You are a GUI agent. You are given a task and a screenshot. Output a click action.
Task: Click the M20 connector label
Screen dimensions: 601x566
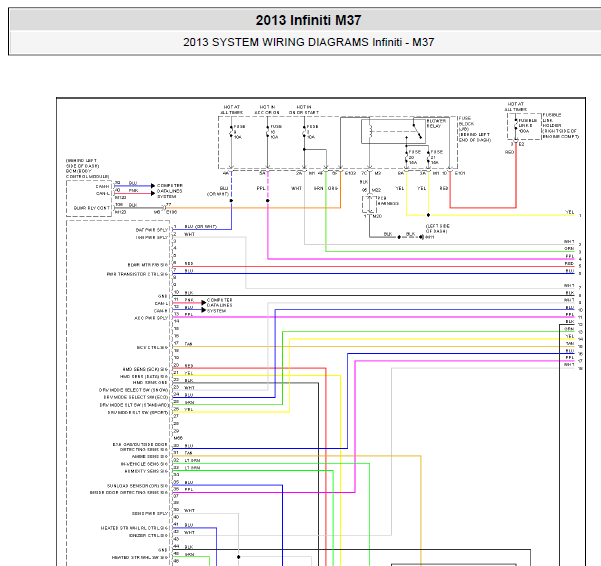(377, 216)
